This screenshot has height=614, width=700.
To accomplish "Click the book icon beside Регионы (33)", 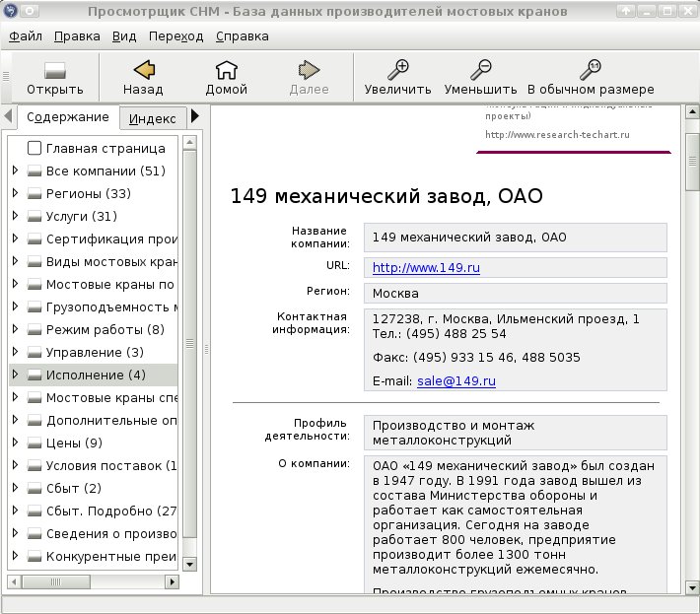I will point(35,193).
